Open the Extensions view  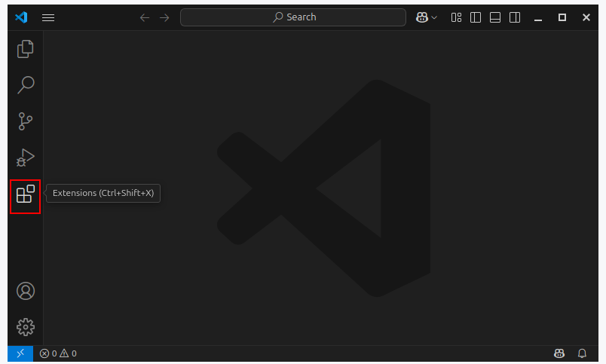click(26, 194)
